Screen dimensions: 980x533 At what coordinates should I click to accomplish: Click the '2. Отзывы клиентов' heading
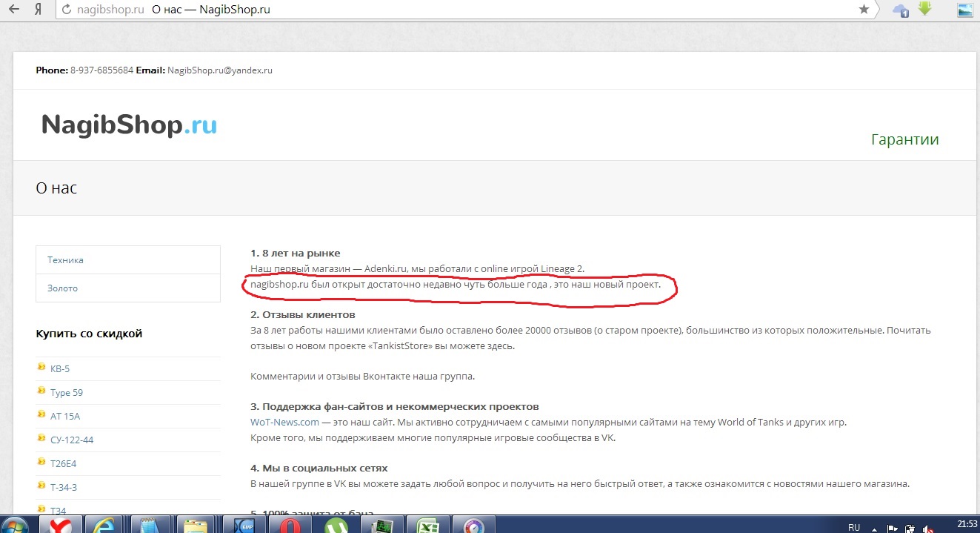click(x=302, y=315)
